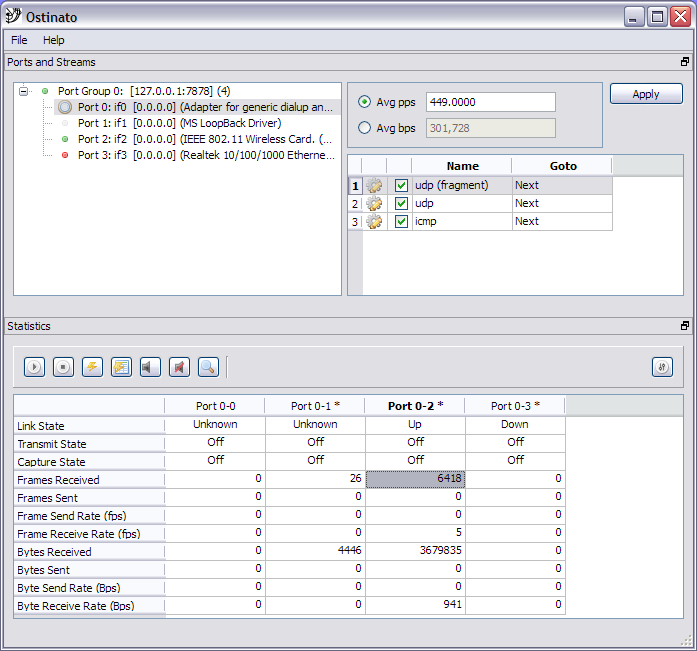Click the Apply button
This screenshot has width=697, height=651.
646,94
